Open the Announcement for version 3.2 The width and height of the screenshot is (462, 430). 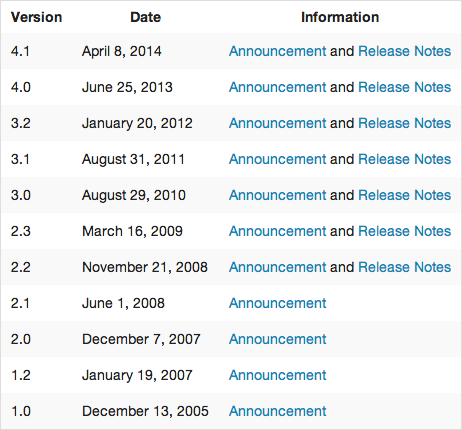pyautogui.click(x=277, y=123)
